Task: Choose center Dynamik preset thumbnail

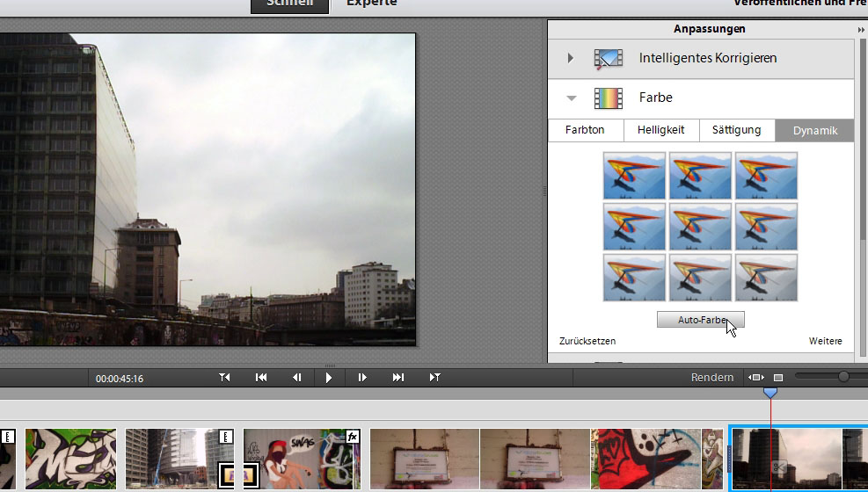Action: click(x=700, y=227)
